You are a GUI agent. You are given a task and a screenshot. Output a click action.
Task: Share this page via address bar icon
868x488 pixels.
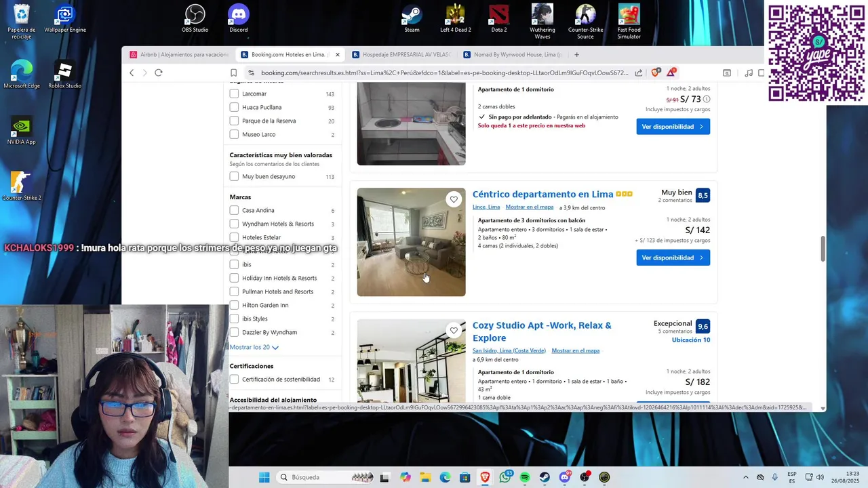(x=638, y=73)
